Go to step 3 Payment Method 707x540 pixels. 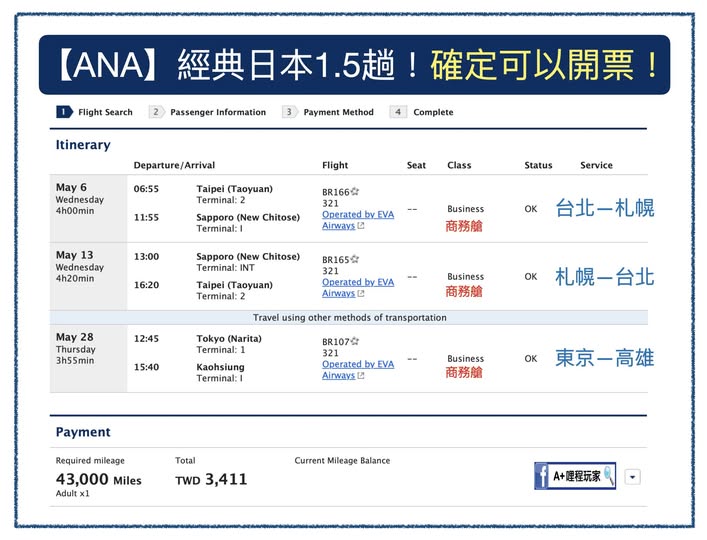(328, 112)
